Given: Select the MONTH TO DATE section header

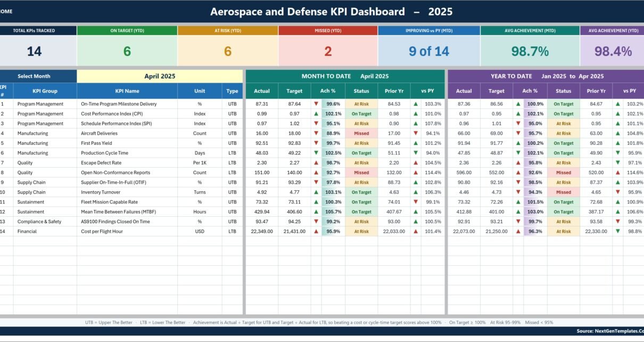Looking at the screenshot, I should (x=345, y=76).
